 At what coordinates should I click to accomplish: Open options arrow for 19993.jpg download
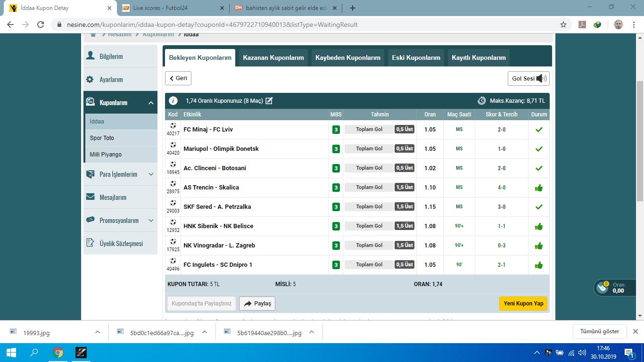click(x=98, y=332)
